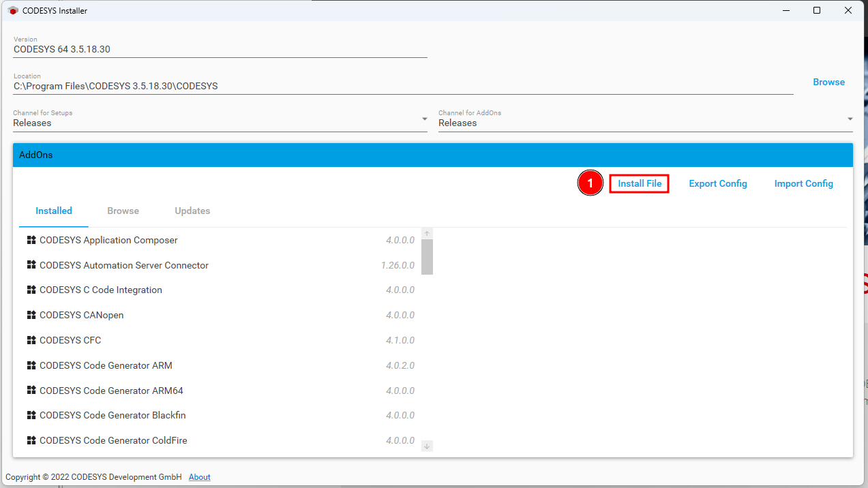Click Import Config
The height and width of the screenshot is (488, 868).
click(x=804, y=183)
